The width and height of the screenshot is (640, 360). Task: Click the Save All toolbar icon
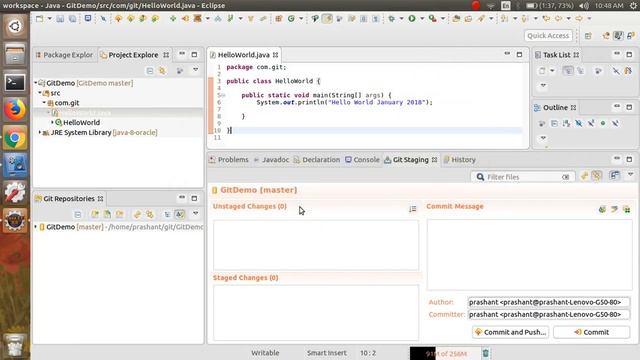click(x=72, y=19)
